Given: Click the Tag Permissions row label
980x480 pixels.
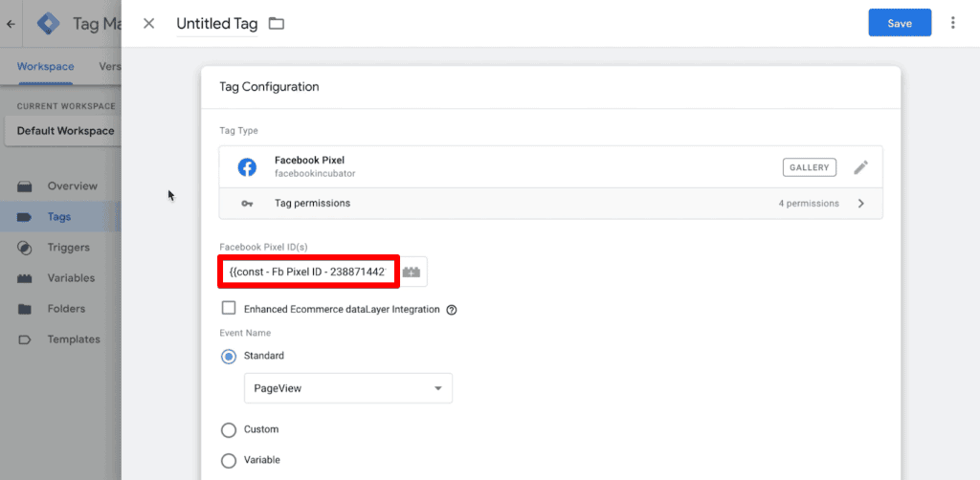Looking at the screenshot, I should (x=313, y=204).
